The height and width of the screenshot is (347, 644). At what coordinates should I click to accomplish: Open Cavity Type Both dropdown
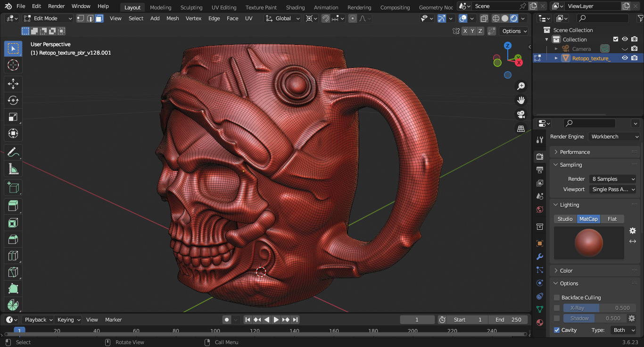coord(623,330)
